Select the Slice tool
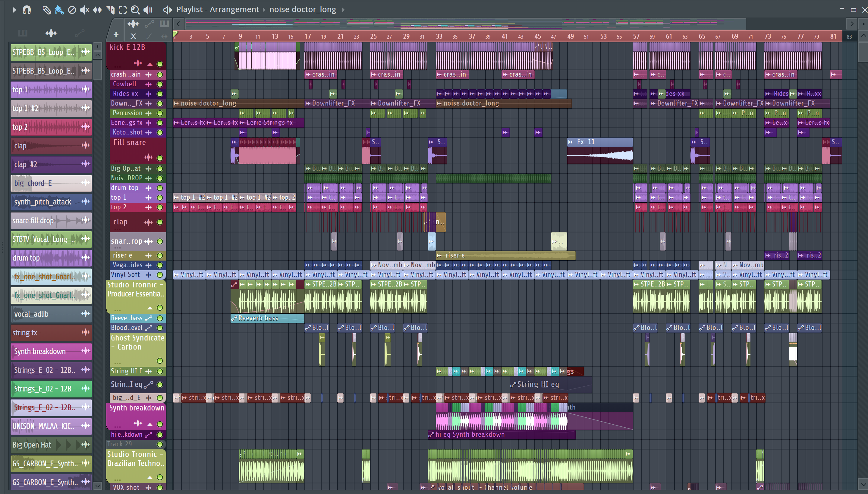868x494 pixels. coord(110,10)
